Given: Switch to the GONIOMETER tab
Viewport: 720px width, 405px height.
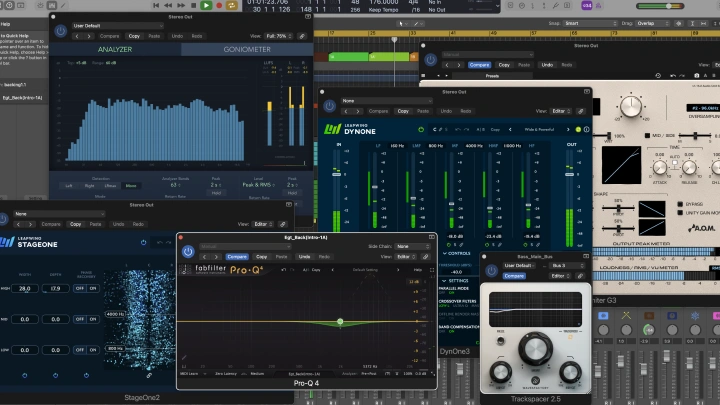Looking at the screenshot, I should (x=247, y=49).
